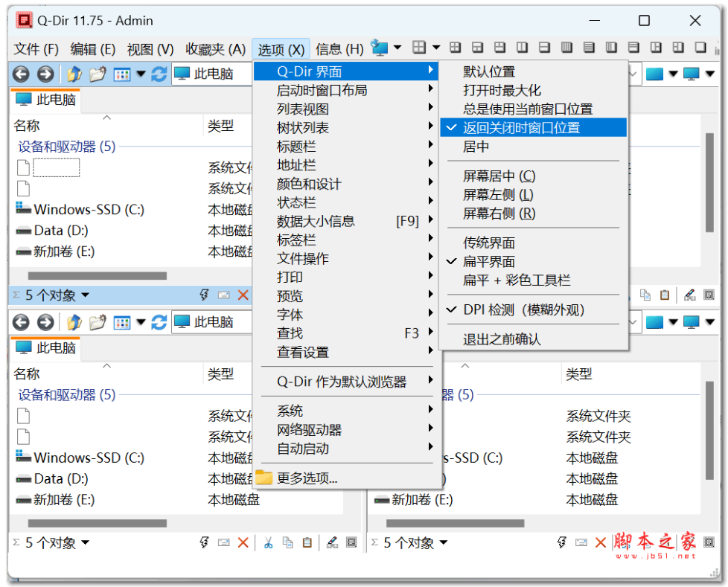Expand 5 个对象 dropdown in bottom-left pane

(x=86, y=542)
